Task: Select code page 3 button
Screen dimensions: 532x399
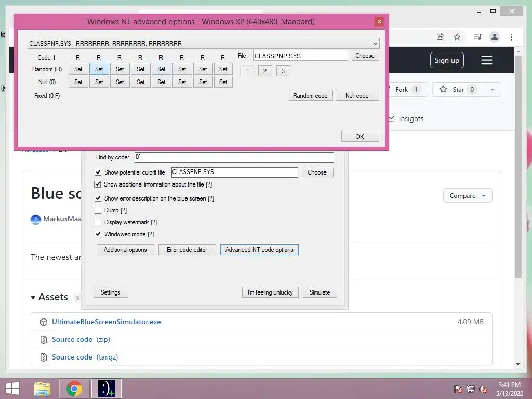Action: tap(283, 71)
